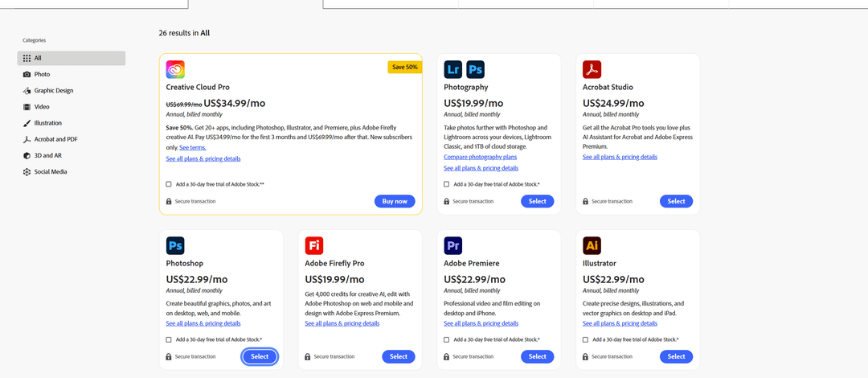Image resolution: width=868 pixels, height=378 pixels.
Task: Filter results by Illustration category
Action: pos(72,123)
